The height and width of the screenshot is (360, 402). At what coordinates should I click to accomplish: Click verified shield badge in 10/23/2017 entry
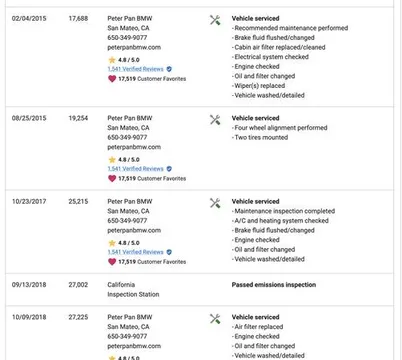pyautogui.click(x=169, y=252)
